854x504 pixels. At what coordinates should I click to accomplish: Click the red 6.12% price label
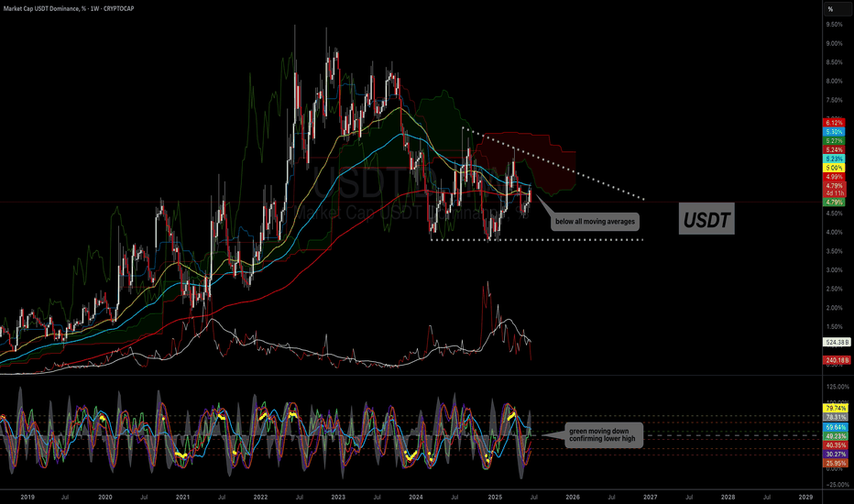834,123
